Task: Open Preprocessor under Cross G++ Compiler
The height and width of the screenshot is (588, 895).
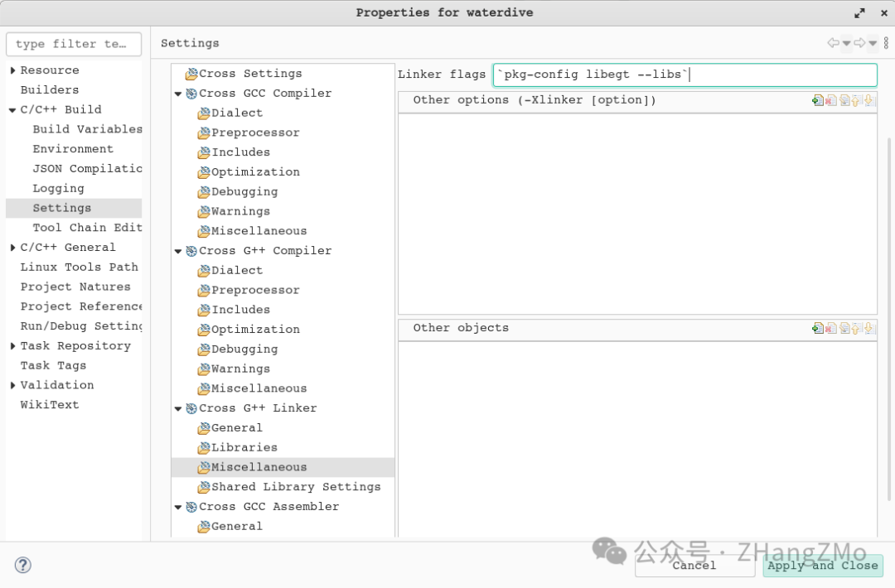Action: (249, 290)
